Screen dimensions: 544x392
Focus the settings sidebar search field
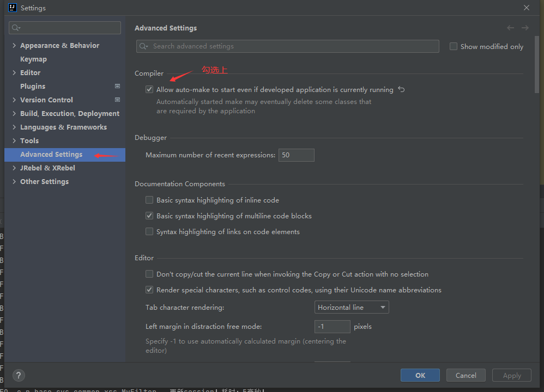coord(65,28)
